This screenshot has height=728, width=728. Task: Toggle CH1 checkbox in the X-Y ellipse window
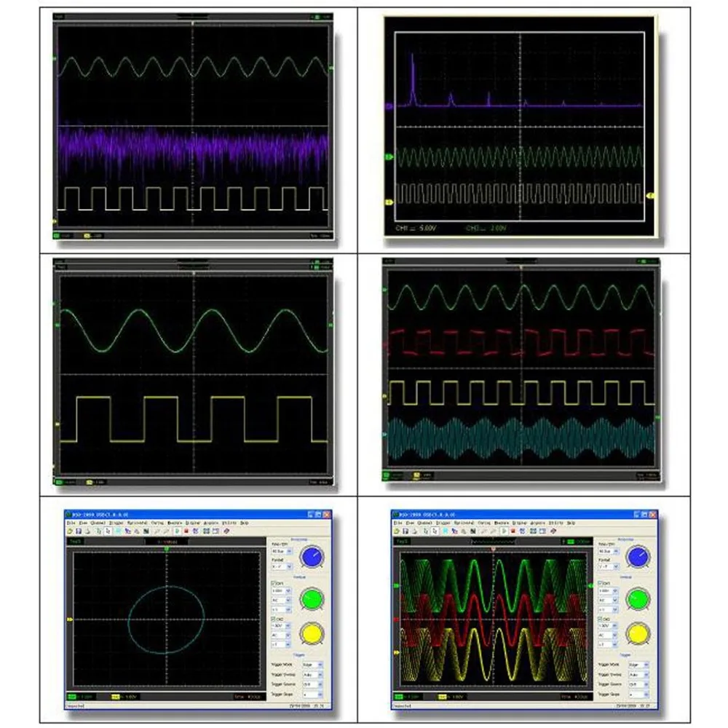pyautogui.click(x=274, y=582)
